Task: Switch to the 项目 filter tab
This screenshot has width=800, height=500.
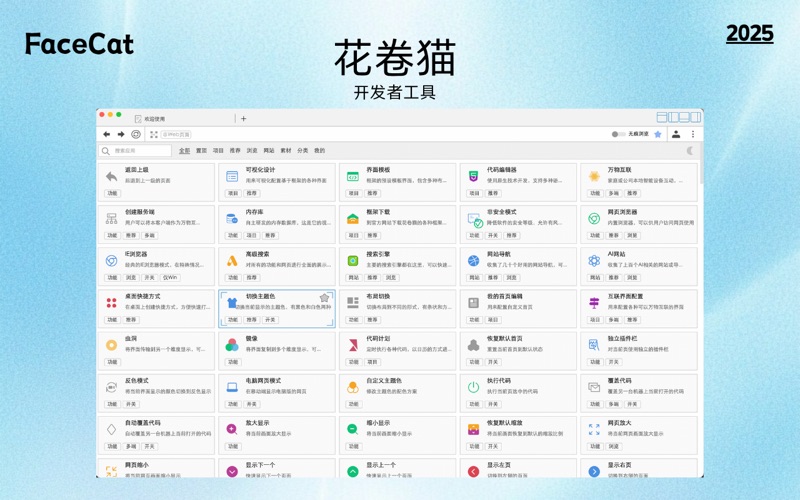Action: click(x=218, y=151)
